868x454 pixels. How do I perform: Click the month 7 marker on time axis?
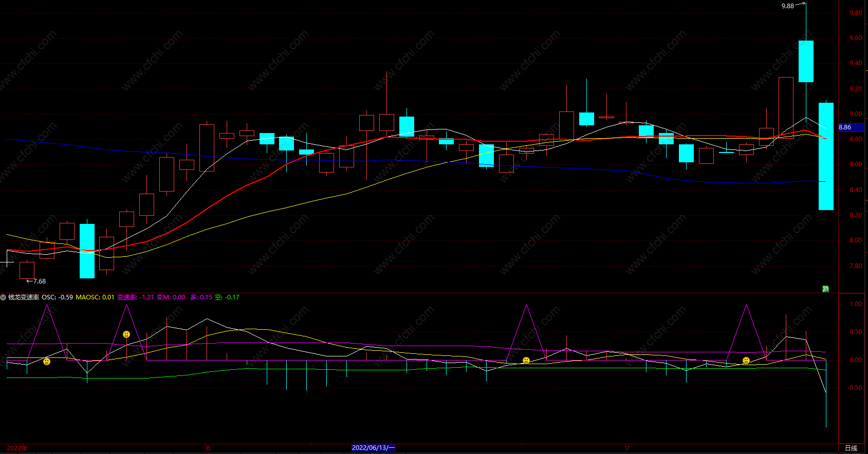[628, 448]
